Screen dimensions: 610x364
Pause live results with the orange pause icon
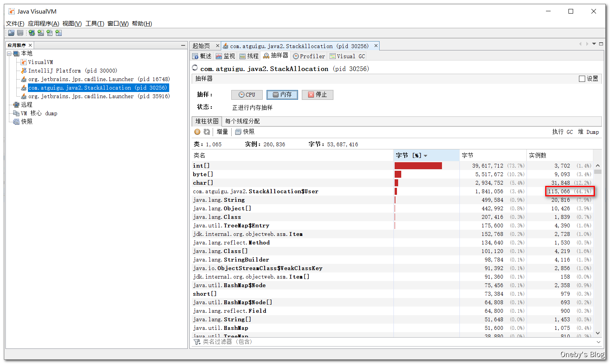click(x=198, y=132)
